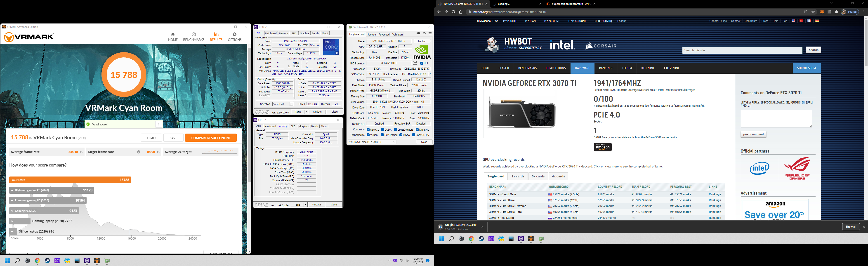This screenshot has width=868, height=266.
Task: Select US flag language on HWBOT
Action: click(794, 21)
